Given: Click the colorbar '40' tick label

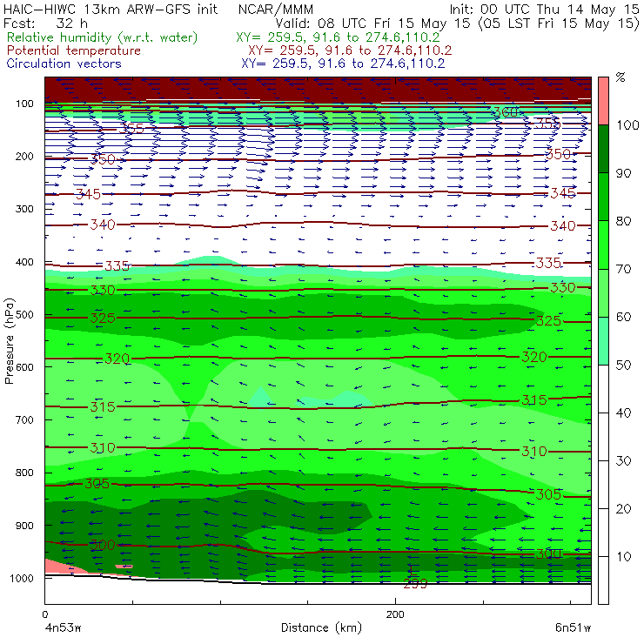Looking at the screenshot, I should (x=623, y=413).
